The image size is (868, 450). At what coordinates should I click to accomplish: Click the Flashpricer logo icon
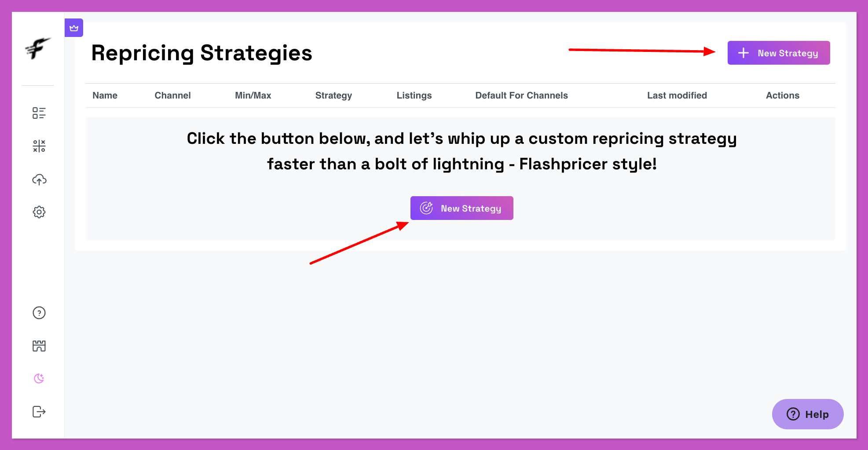click(x=38, y=48)
